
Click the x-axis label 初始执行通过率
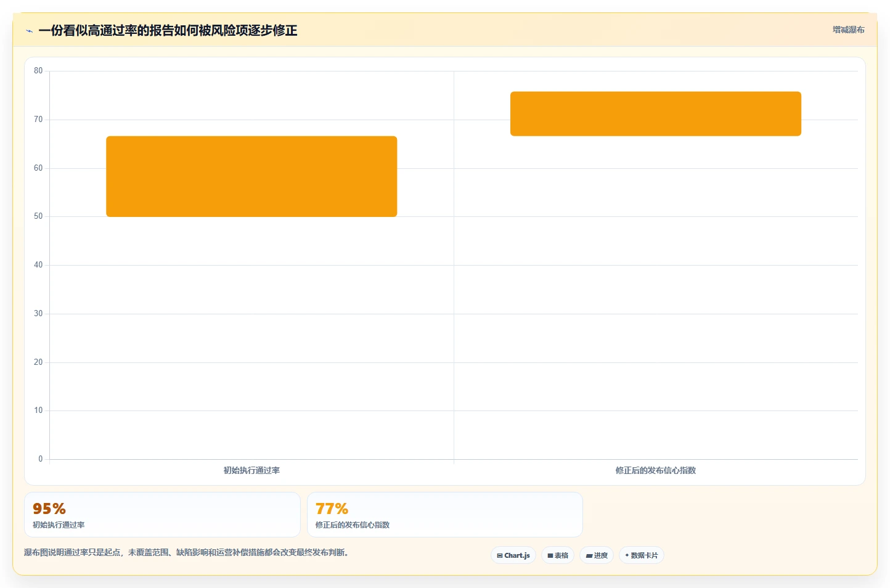click(x=251, y=470)
